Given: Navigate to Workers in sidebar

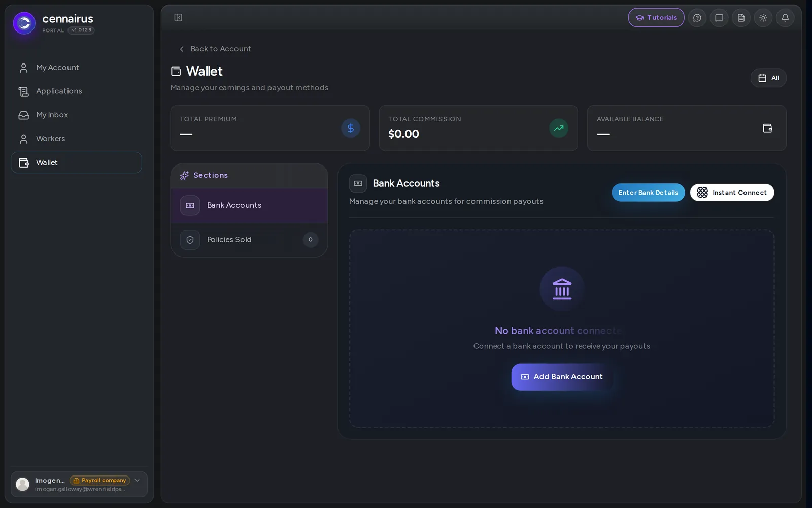Looking at the screenshot, I should (76, 139).
